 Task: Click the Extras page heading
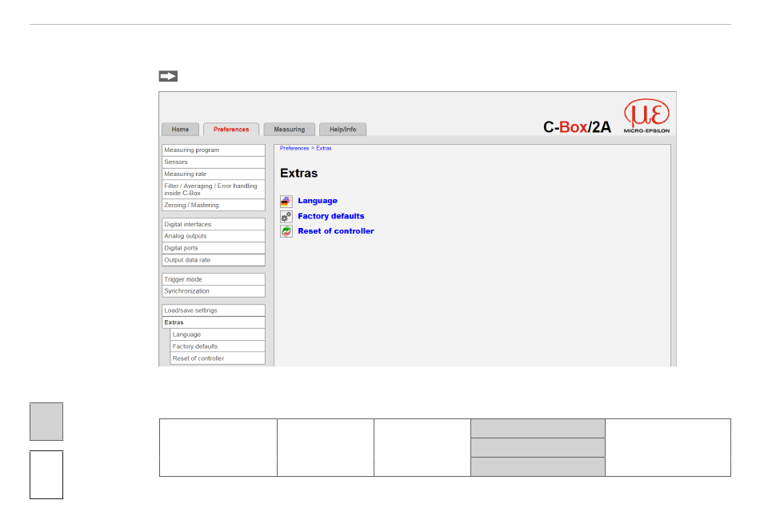coord(298,174)
